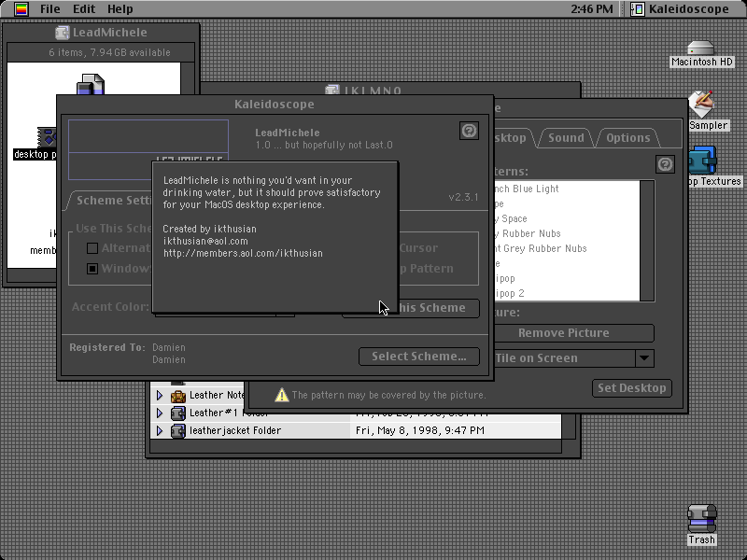Select the document icon in LeadMichele window

(91, 84)
